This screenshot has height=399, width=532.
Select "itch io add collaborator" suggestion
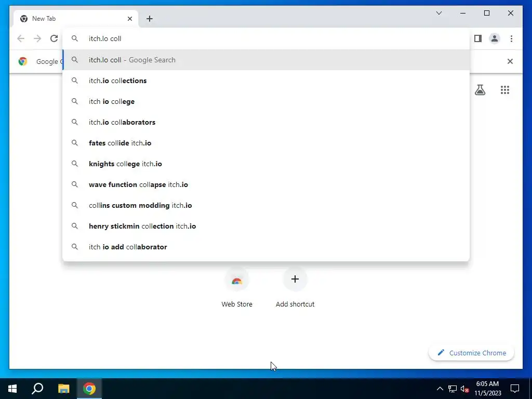click(266, 247)
